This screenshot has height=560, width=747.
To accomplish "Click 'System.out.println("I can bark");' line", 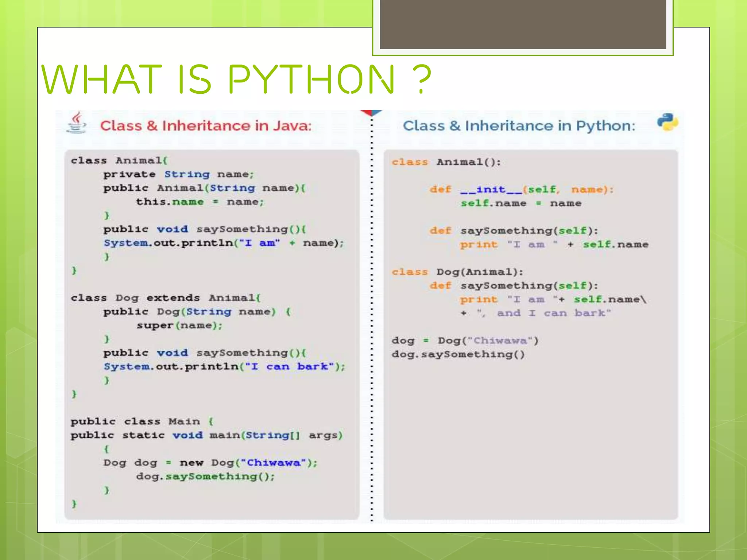I will [224, 367].
